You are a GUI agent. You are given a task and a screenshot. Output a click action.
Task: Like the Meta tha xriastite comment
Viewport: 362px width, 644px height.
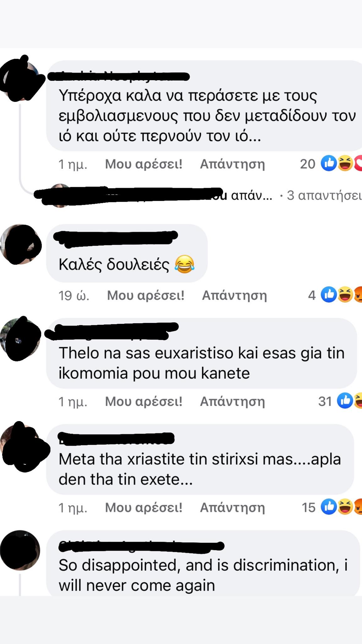[144, 507]
